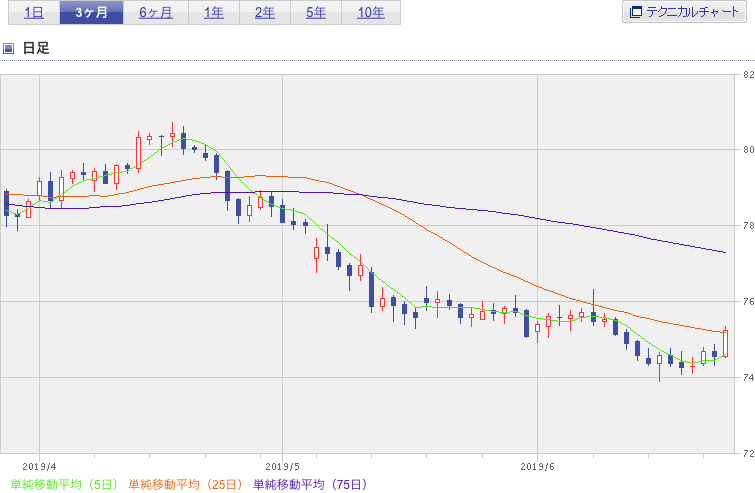Image resolution: width=755 pixels, height=493 pixels.
Task: Switch to the 1日 chart tab
Action: [34, 13]
